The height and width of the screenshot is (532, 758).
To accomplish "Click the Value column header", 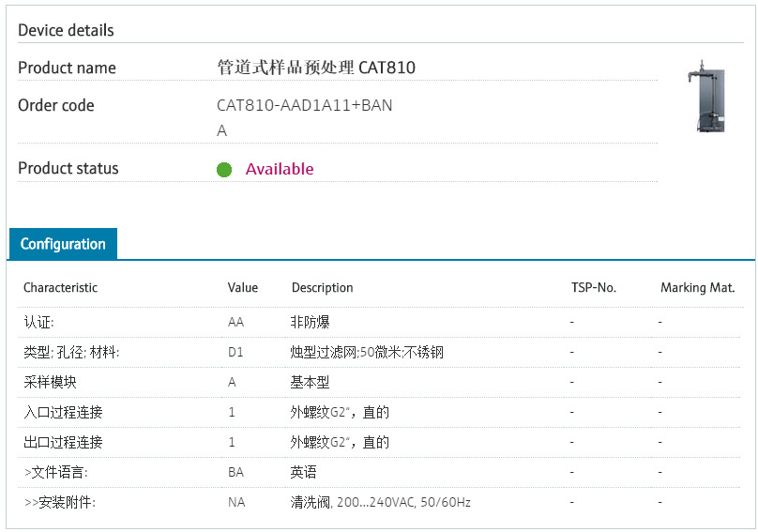I will pyautogui.click(x=242, y=288).
